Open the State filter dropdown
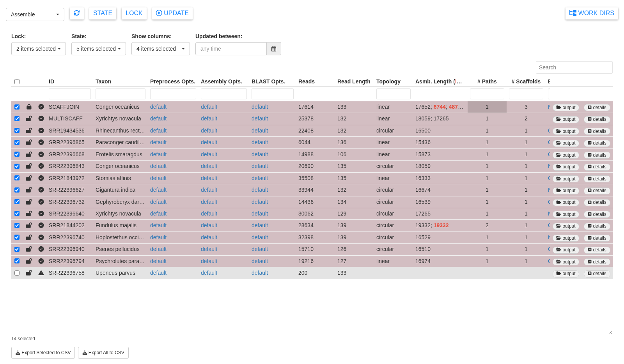 (x=99, y=49)
